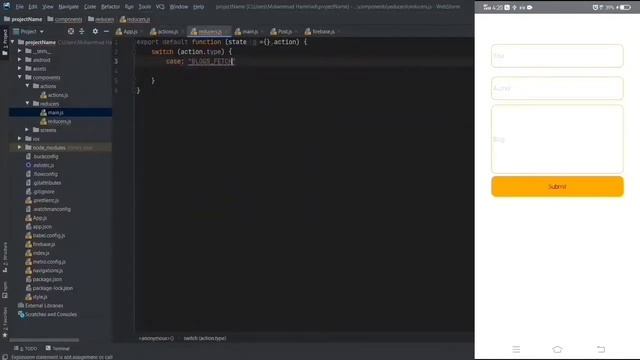Click the Scratches and Consoles icon
Image resolution: width=640 pixels, height=360 pixels.
point(21,314)
